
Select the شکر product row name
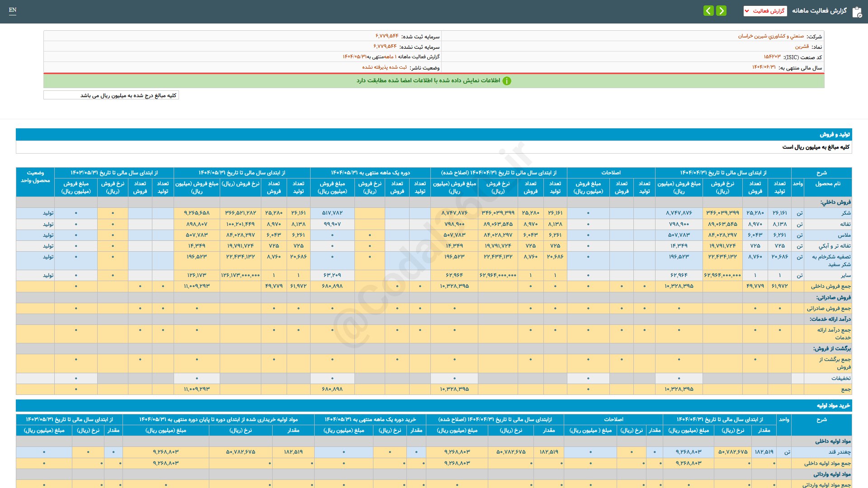[846, 213]
